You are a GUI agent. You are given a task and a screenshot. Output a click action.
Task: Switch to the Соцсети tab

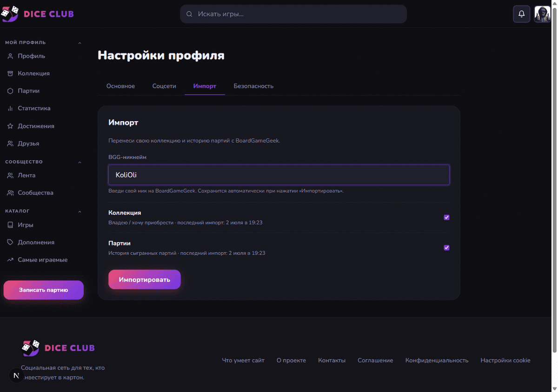point(164,86)
